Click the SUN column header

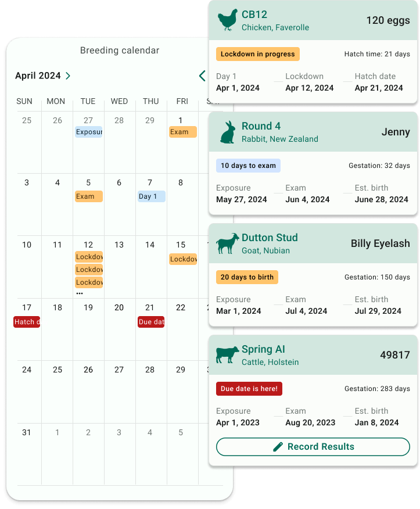coord(24,101)
